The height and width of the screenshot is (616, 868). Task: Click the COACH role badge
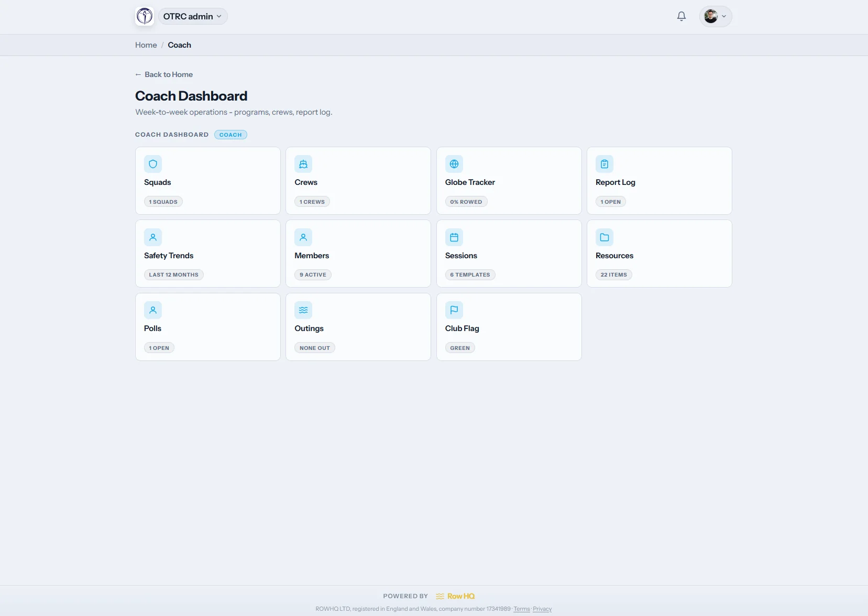click(230, 135)
